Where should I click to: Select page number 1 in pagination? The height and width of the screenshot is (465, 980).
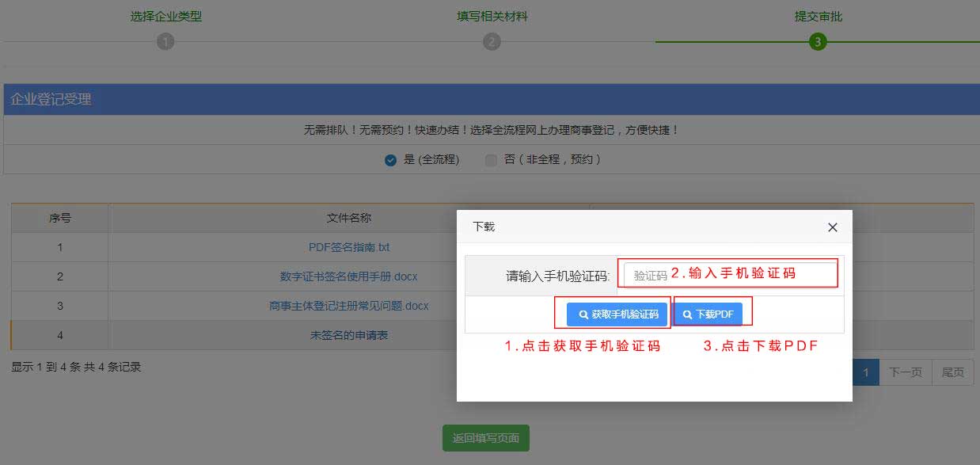tap(864, 372)
